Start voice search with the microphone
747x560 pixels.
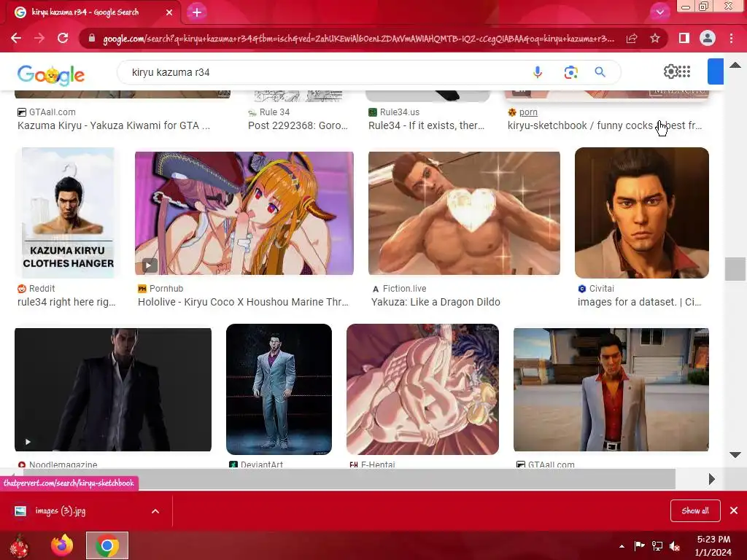(538, 72)
